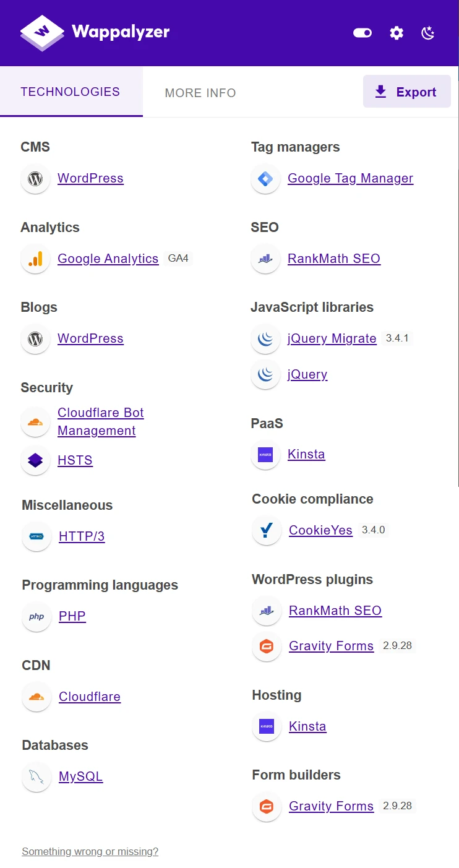Click the PHP logo icon
This screenshot has width=459, height=868.
coord(36,616)
